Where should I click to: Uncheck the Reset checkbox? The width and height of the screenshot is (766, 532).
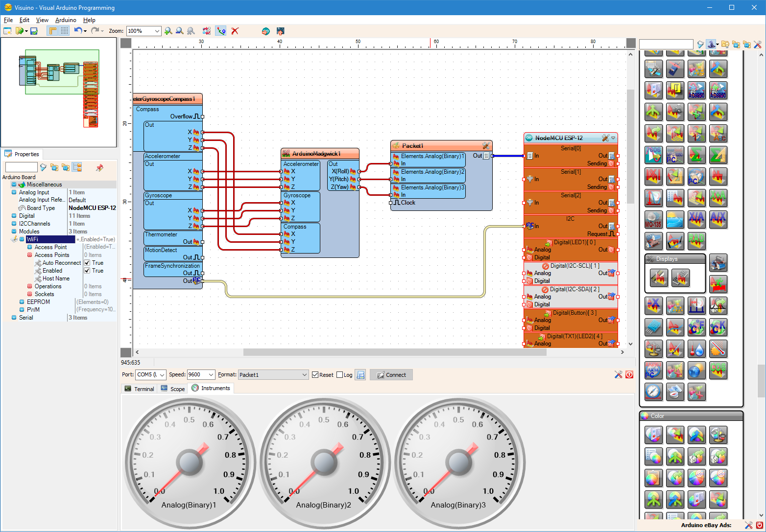coord(315,375)
